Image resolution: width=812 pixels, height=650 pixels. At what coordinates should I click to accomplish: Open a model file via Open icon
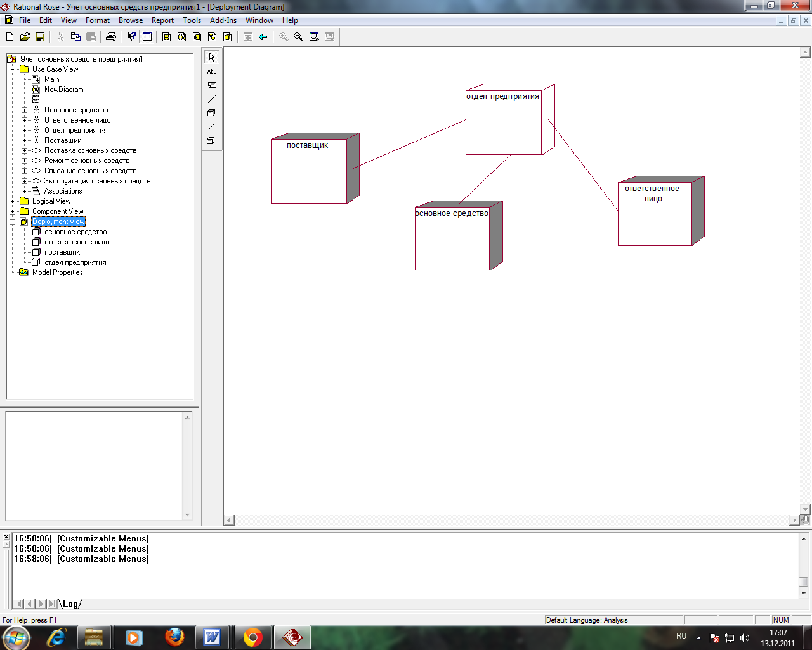coord(25,37)
